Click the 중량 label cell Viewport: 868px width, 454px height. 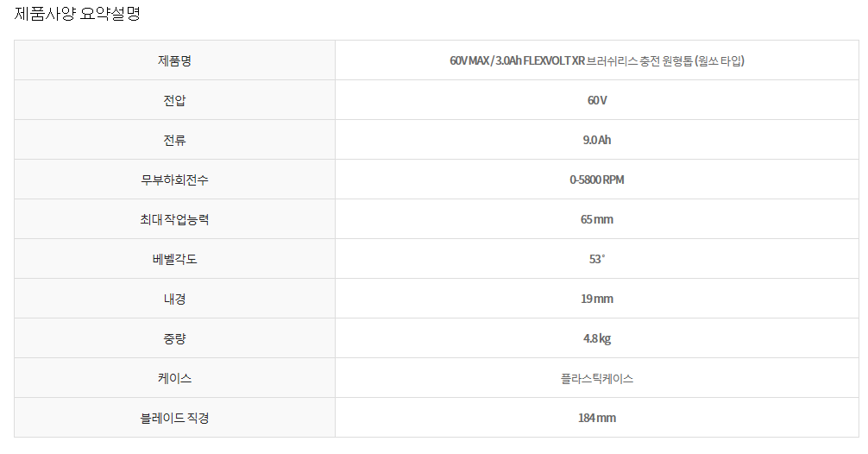coord(174,338)
